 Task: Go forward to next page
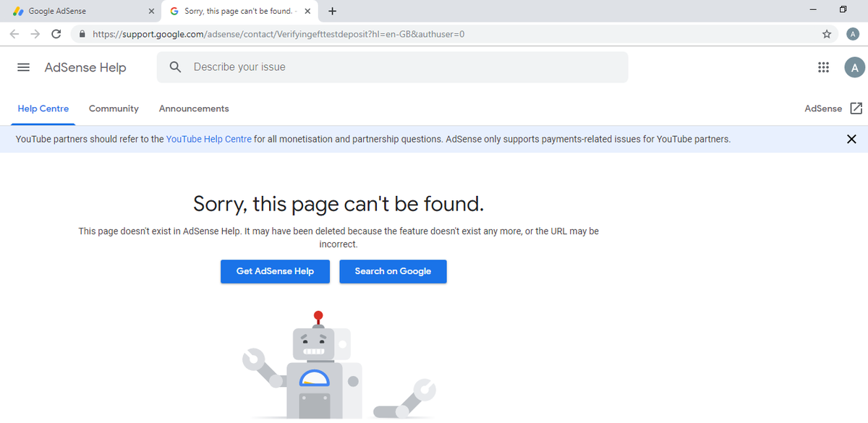(x=35, y=34)
